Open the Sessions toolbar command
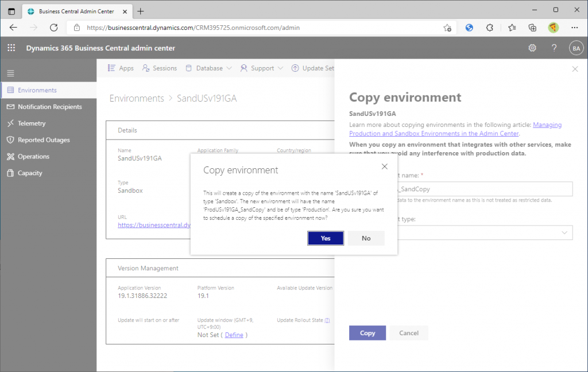588x372 pixels. click(160, 68)
